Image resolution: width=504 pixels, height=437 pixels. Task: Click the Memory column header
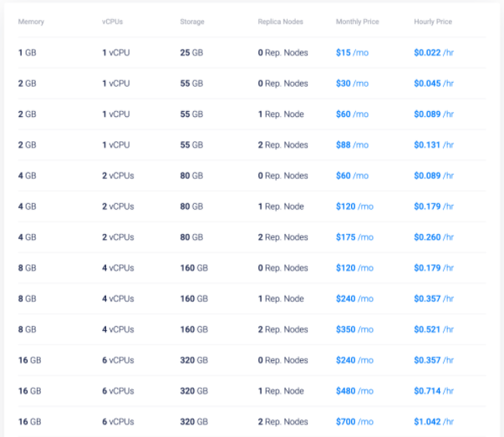click(31, 22)
